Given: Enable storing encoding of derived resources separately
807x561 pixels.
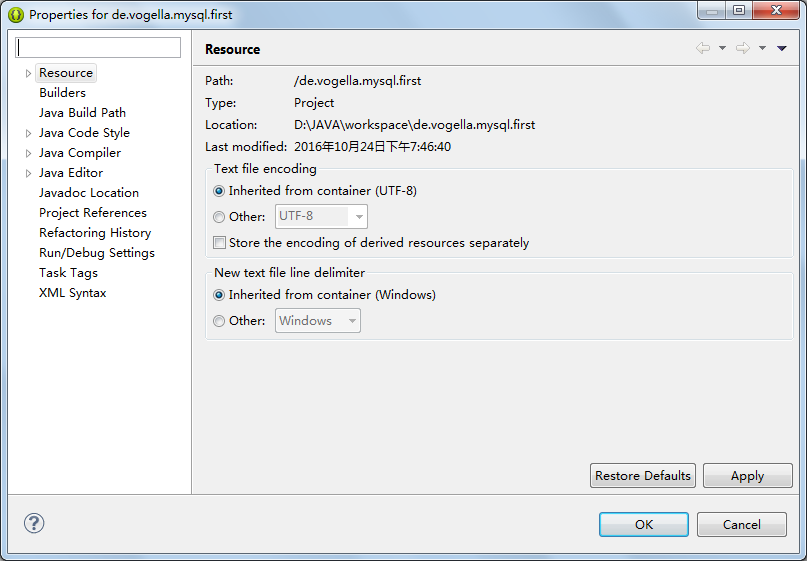Looking at the screenshot, I should (x=220, y=243).
